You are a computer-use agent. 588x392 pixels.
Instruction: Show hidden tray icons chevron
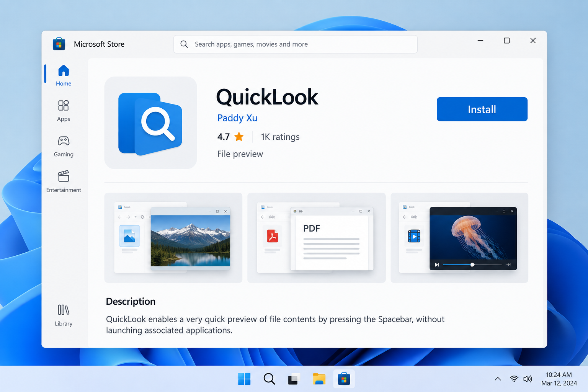(x=498, y=379)
